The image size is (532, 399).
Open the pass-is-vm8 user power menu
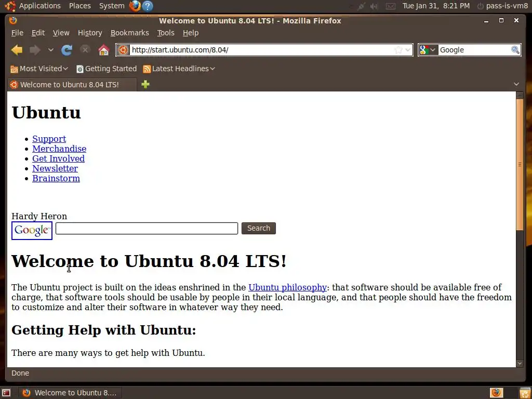click(x=502, y=6)
